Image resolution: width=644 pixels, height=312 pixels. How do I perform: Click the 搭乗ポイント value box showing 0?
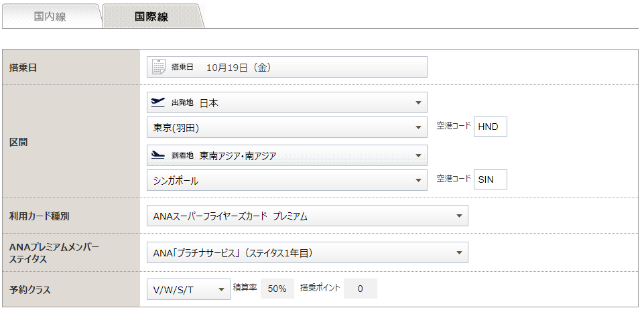[x=360, y=289]
